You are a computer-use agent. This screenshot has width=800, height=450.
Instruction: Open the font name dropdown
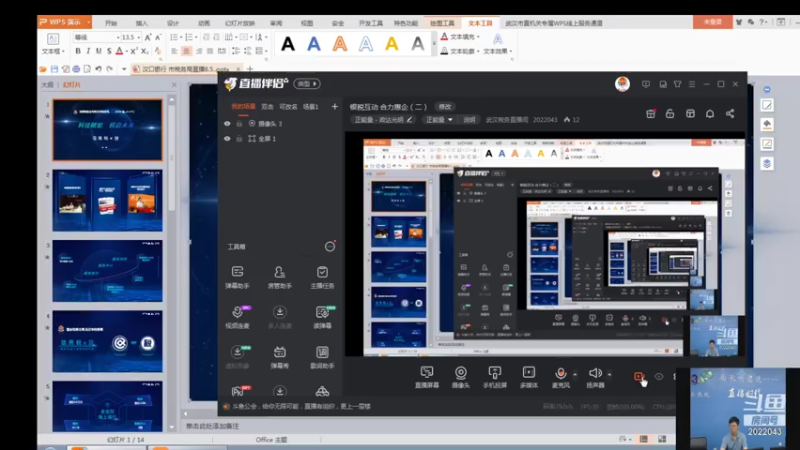[118, 37]
